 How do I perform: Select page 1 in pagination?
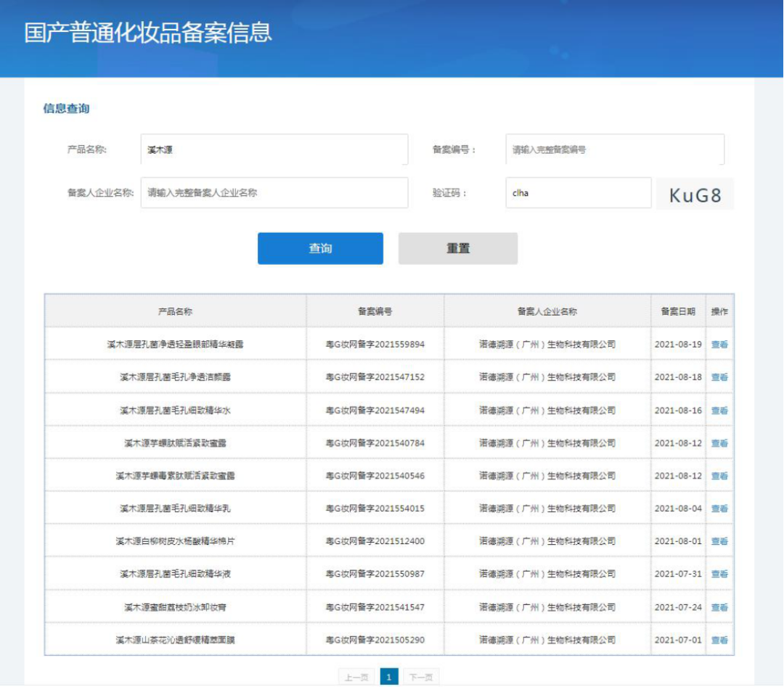click(389, 677)
